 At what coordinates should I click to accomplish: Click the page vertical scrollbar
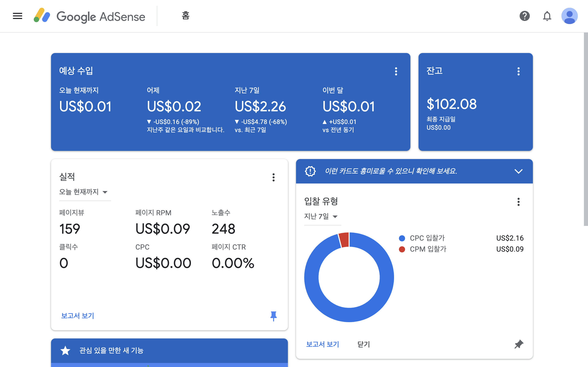pyautogui.click(x=586, y=129)
